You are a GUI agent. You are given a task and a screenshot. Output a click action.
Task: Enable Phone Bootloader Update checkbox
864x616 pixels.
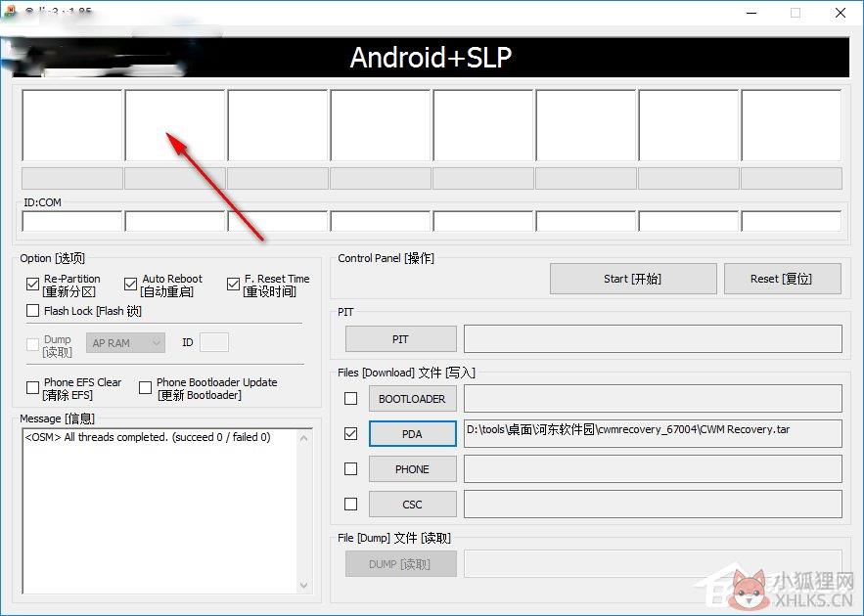145,387
